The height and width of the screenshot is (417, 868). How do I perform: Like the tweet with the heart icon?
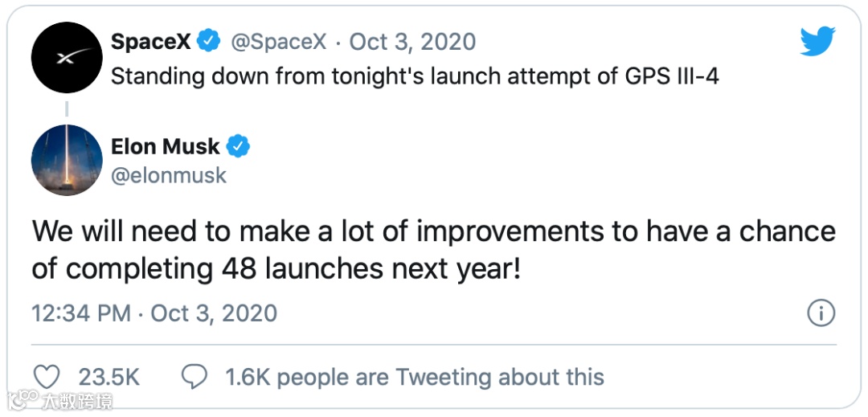click(x=48, y=377)
